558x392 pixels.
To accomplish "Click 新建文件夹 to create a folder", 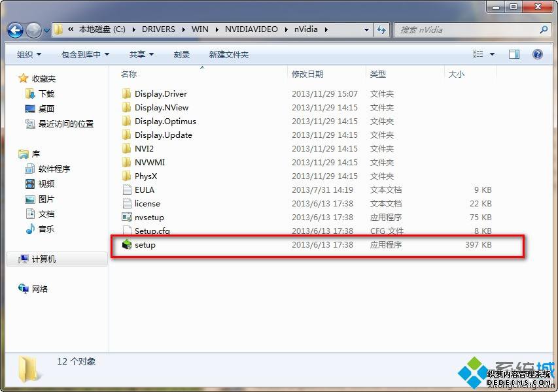I will tap(229, 54).
